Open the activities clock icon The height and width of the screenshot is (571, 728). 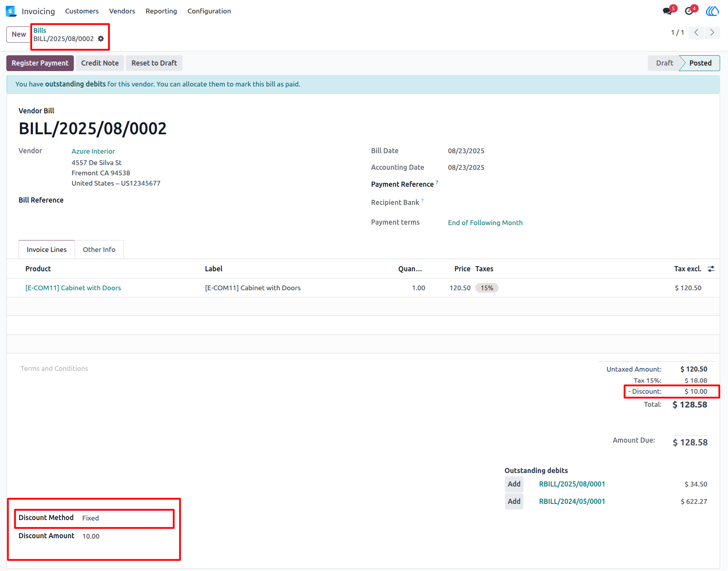click(689, 11)
